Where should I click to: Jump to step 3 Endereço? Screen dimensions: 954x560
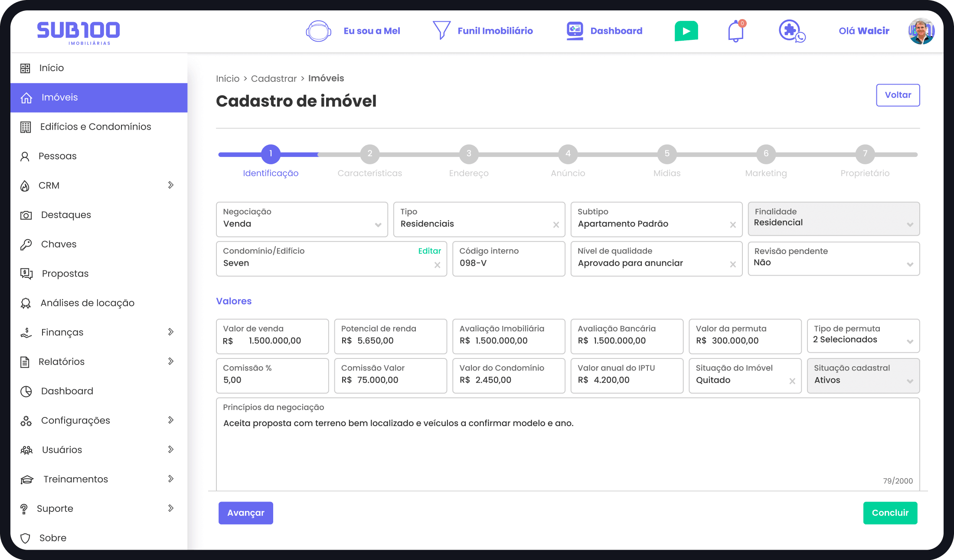click(469, 154)
